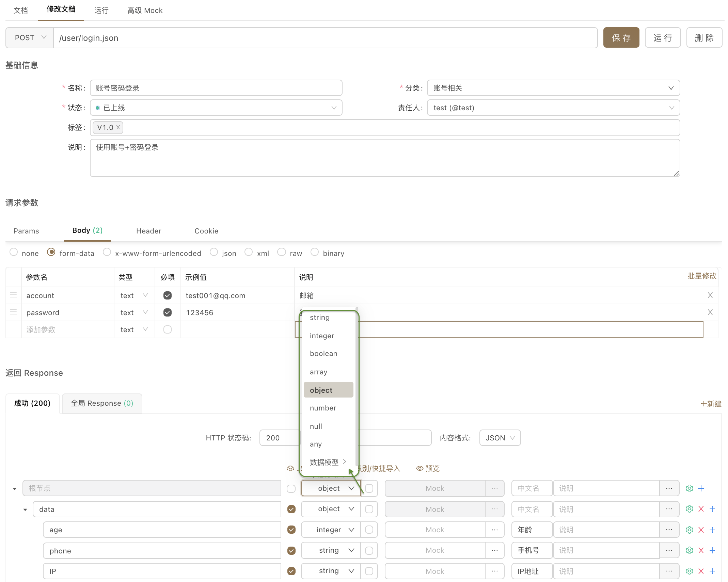The width and height of the screenshot is (728, 582).
Task: Open settings gear for IP row
Action: point(689,571)
